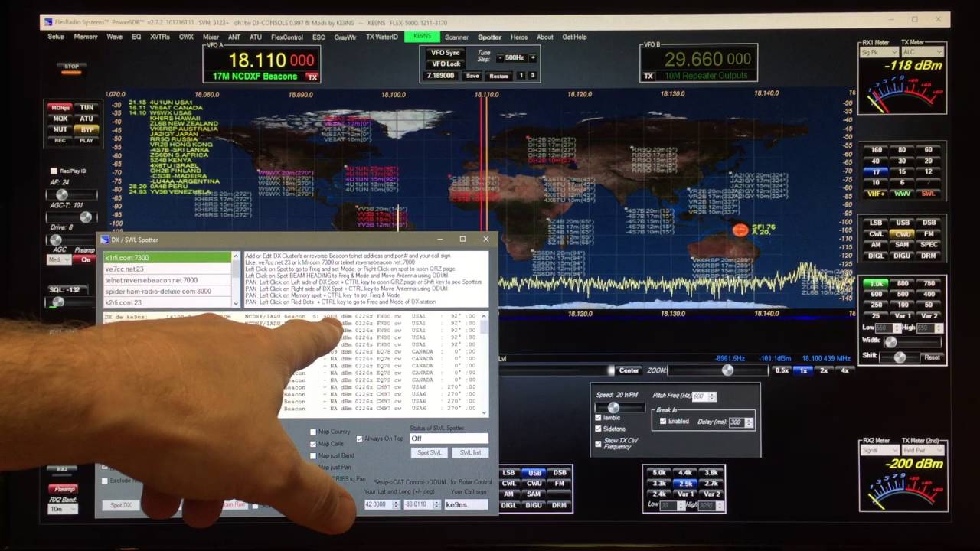Select the 20 meter band button
This screenshot has height=551, width=980.
point(928,161)
